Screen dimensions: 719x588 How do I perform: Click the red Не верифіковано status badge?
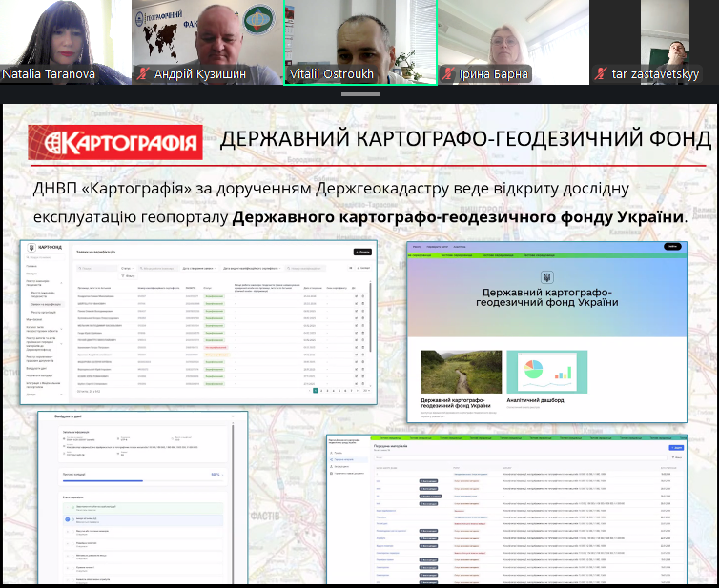(216, 348)
